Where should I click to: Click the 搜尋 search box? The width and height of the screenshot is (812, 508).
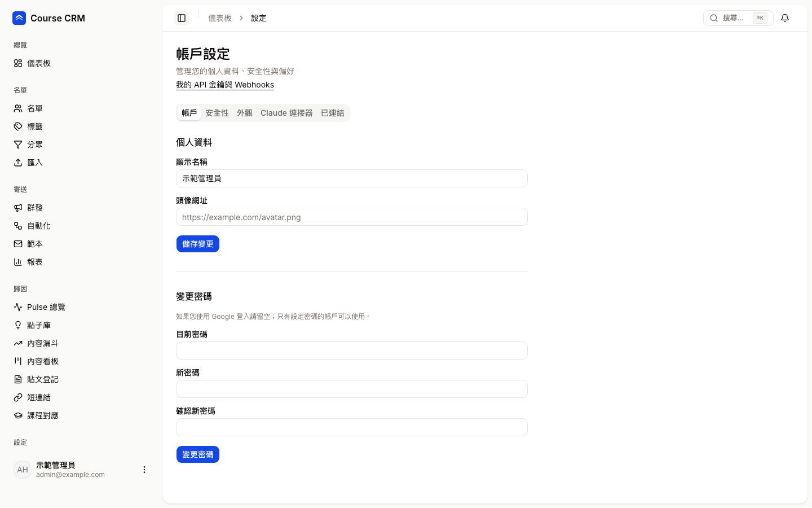pos(738,18)
